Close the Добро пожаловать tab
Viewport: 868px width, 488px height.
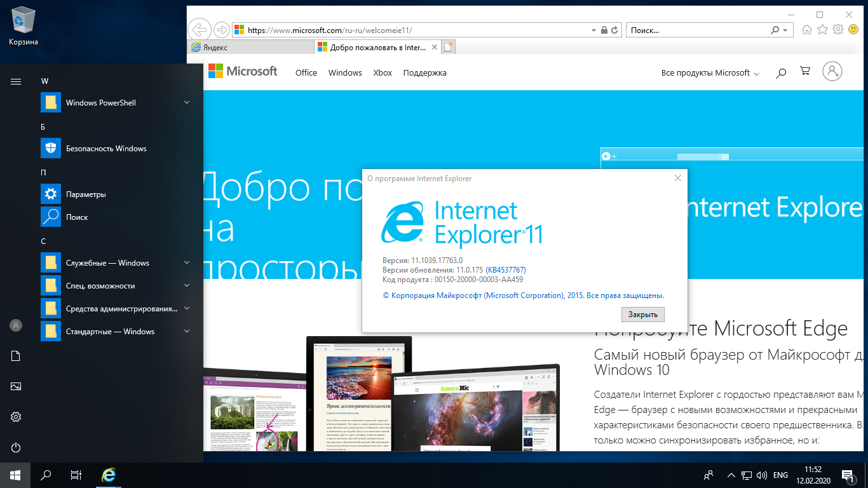coord(435,47)
